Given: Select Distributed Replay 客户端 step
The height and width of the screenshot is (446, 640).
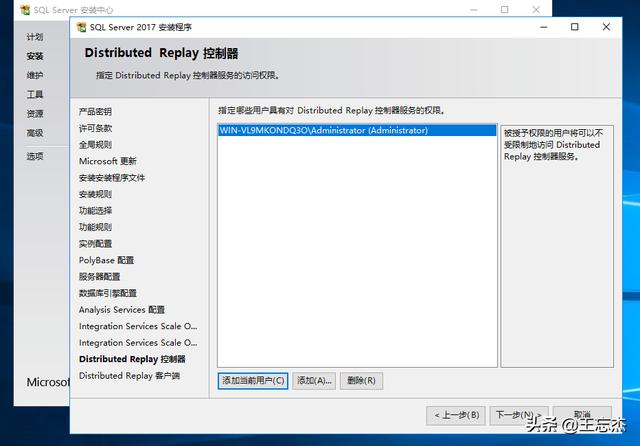Looking at the screenshot, I should [129, 376].
